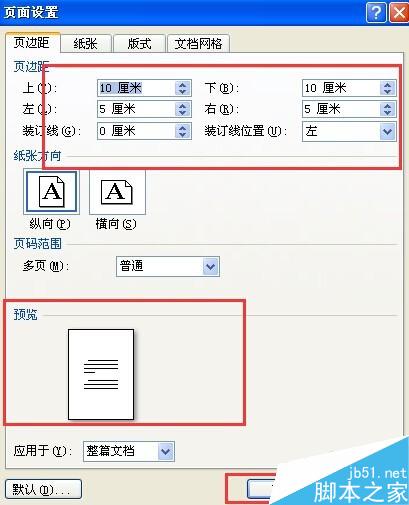Increase the left margin with up arrow
This screenshot has width=409, height=505.
183,106
